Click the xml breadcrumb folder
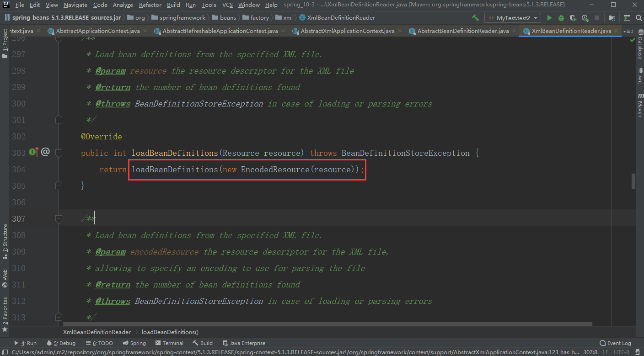Viewport: 644px width, 356px height. (284, 18)
